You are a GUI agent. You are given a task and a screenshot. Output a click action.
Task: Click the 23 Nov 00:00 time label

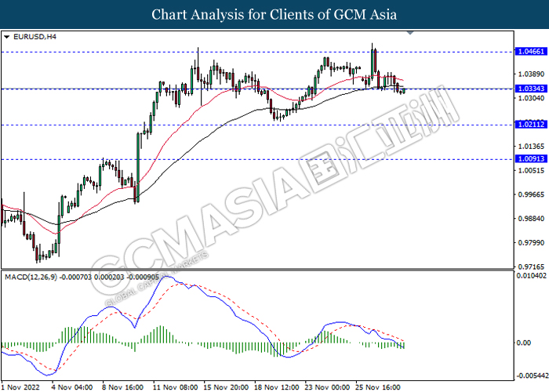tap(327, 387)
